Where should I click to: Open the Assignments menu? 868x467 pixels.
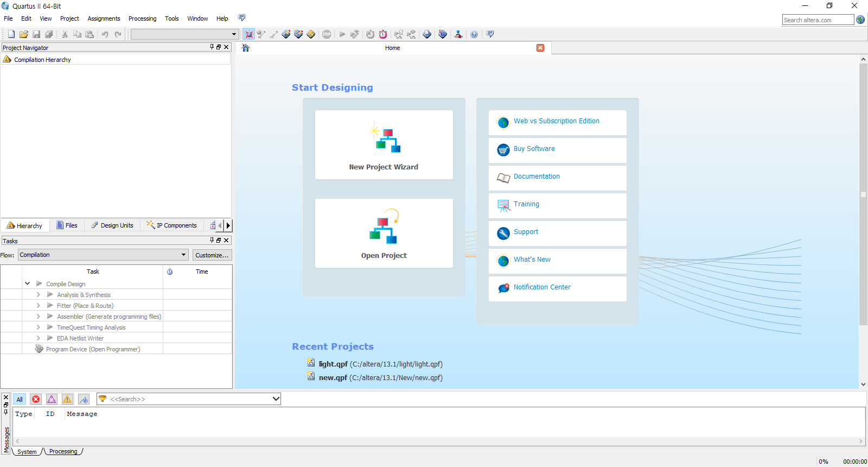tap(104, 18)
